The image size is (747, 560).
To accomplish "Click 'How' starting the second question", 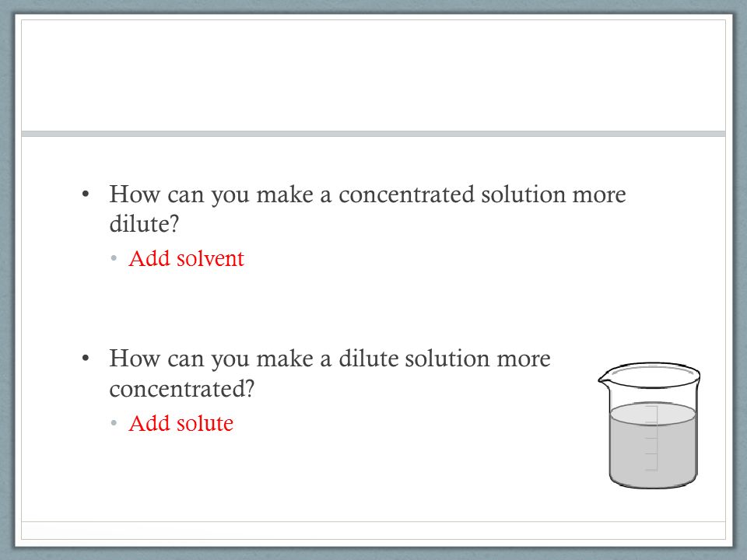I will click(x=135, y=358).
